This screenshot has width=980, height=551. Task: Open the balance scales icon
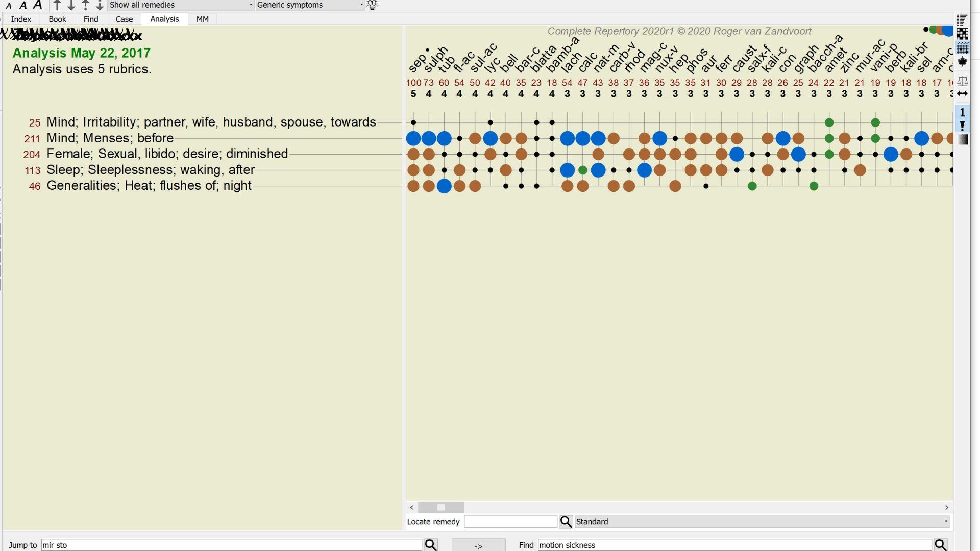(x=962, y=81)
